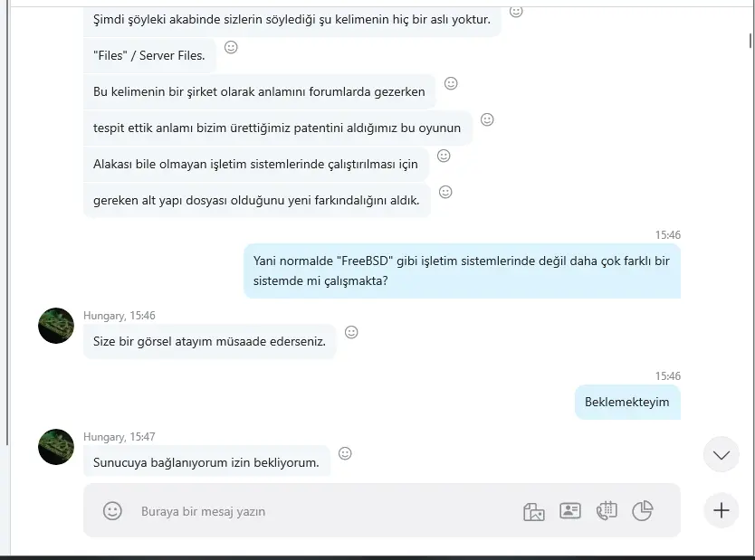React to "Bu kelimenin bir şirket" message

coord(451,83)
